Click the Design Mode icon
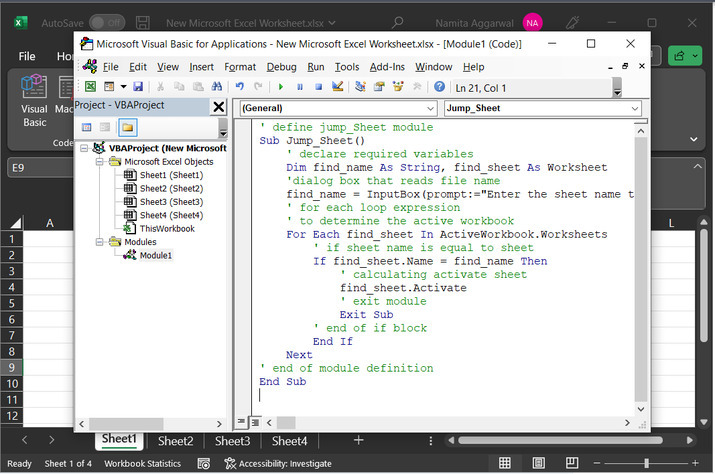715x474 pixels. click(337, 87)
